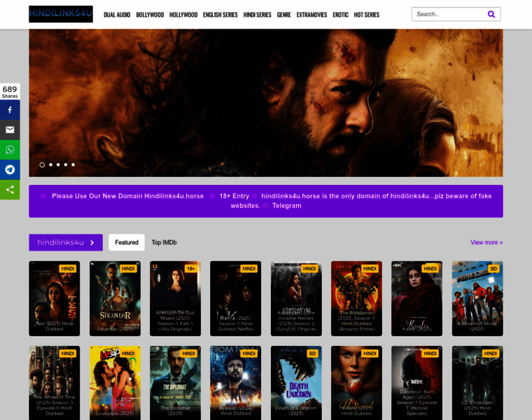Open Ayalaan (2024) Hindi Dubbed poster
532x420 pixels.
[x=235, y=383]
